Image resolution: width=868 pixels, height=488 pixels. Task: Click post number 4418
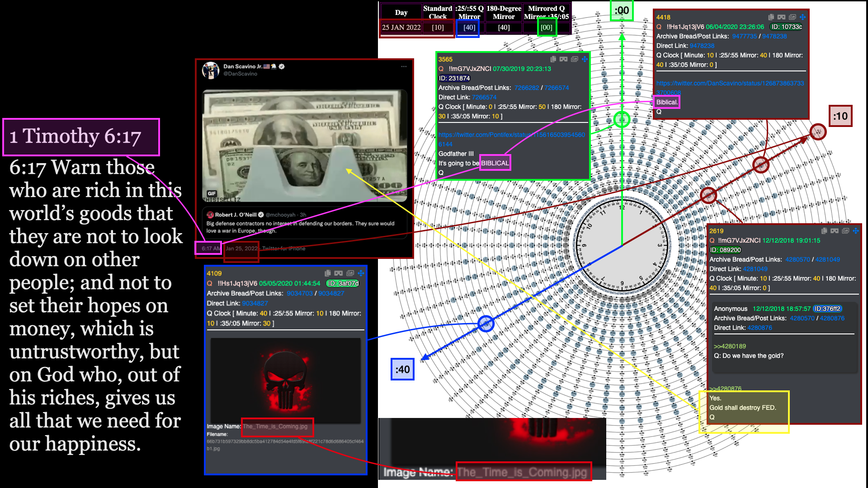pos(663,17)
